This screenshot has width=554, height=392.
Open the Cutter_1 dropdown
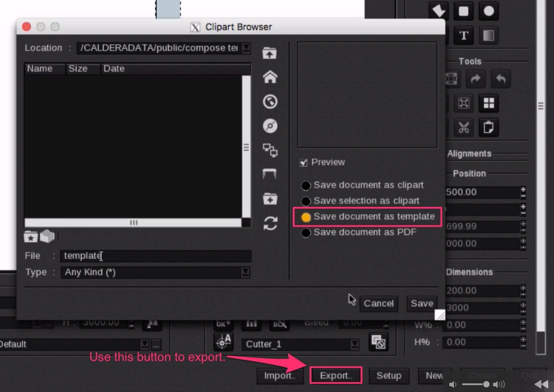356,344
